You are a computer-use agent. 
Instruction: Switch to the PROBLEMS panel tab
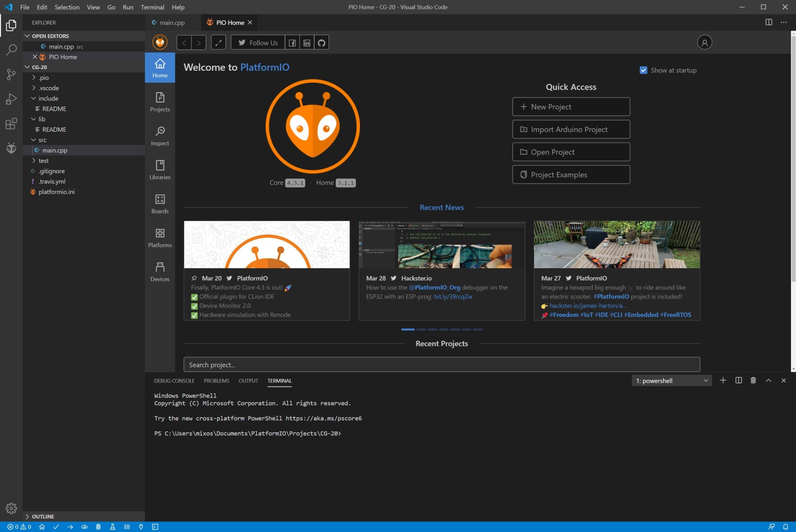[216, 380]
